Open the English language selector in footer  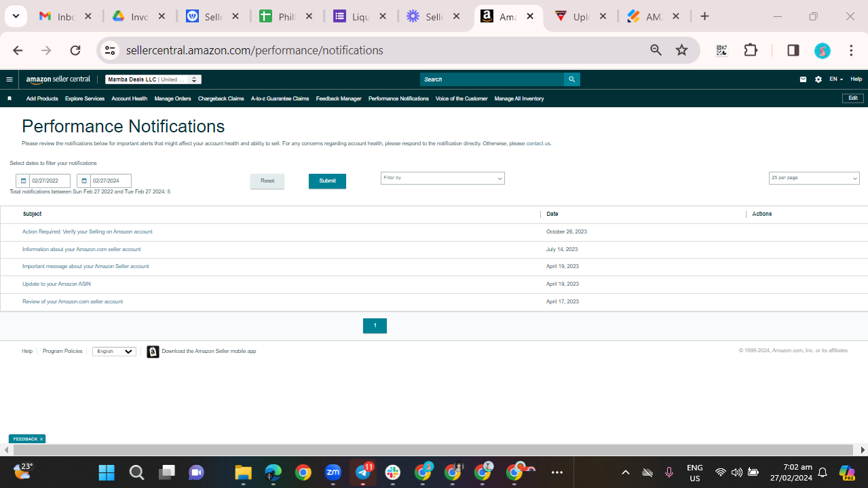(114, 352)
